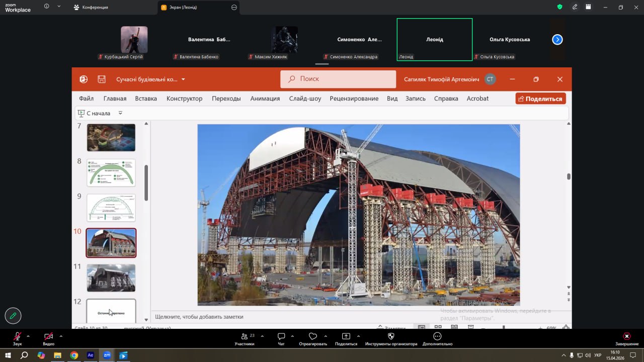The image size is (644, 362).
Task: Toggle the УКР keyboard language indicator
Action: click(598, 355)
